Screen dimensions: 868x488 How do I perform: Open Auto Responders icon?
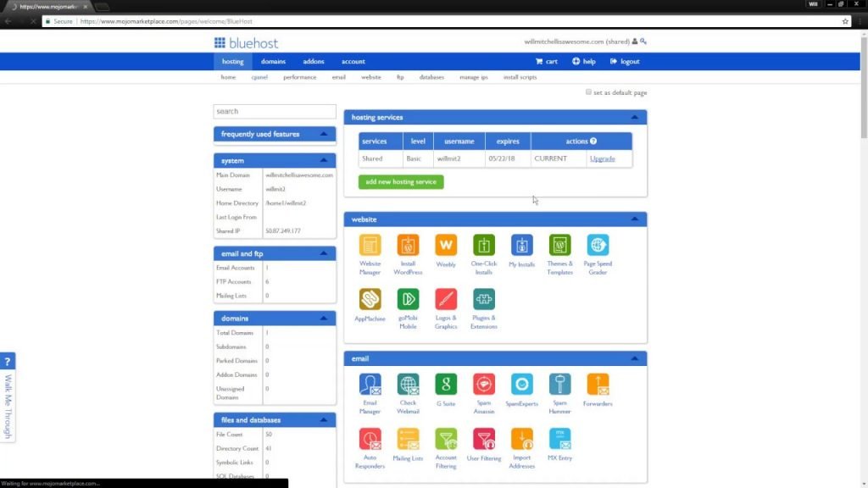coord(370,439)
